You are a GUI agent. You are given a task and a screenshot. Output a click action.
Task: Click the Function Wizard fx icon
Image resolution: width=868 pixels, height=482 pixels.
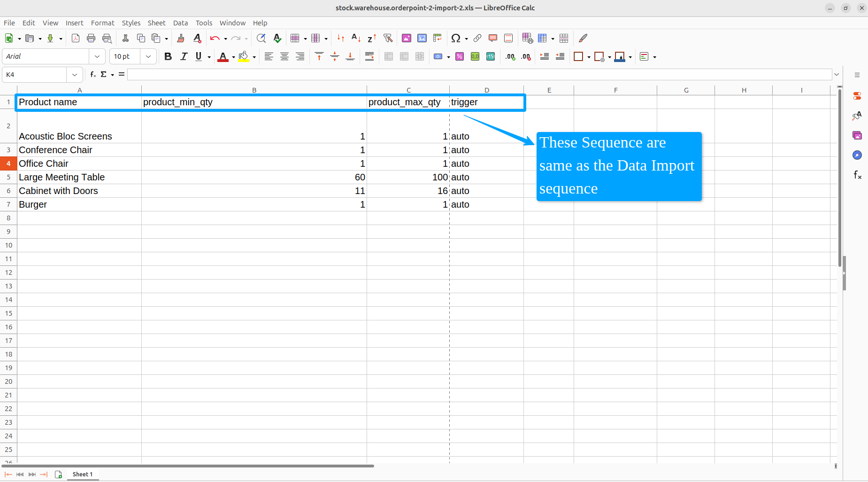pos(93,74)
